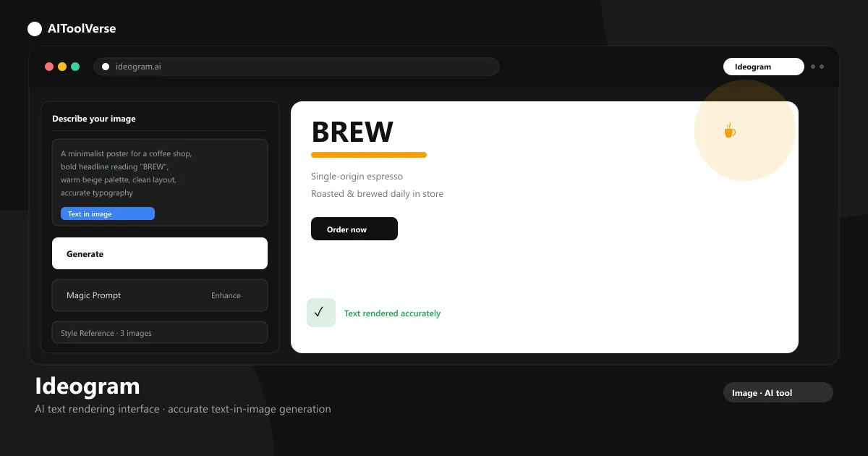The height and width of the screenshot is (456, 868).
Task: Click the site icon before ideogram.ai
Action: point(106,67)
